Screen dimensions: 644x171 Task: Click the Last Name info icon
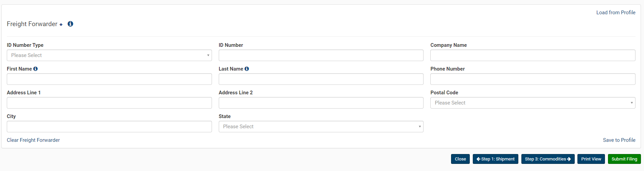247,69
